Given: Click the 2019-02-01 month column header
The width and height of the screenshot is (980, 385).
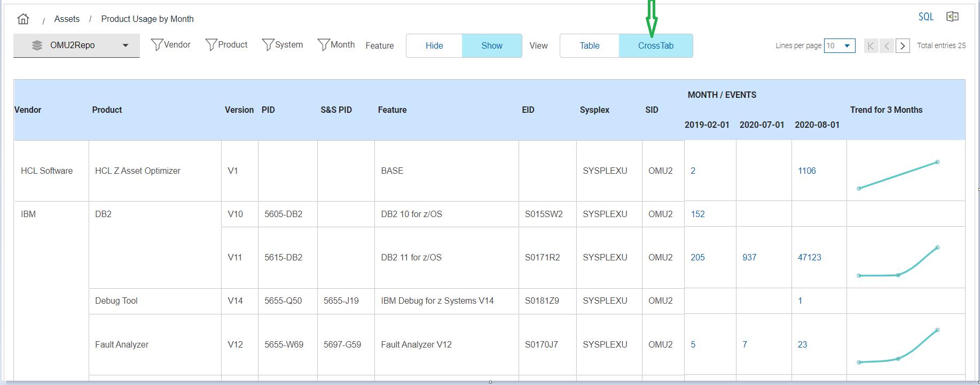Looking at the screenshot, I should (x=707, y=125).
